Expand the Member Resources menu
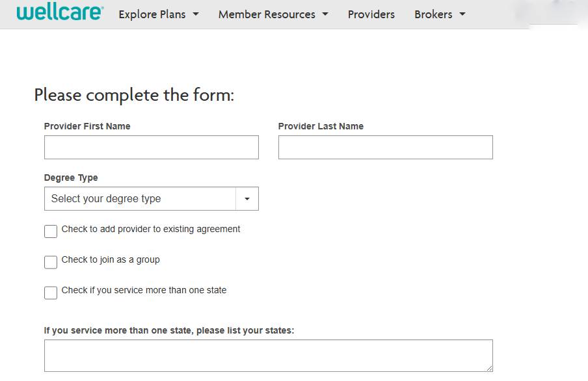This screenshot has width=588, height=381. [273, 14]
